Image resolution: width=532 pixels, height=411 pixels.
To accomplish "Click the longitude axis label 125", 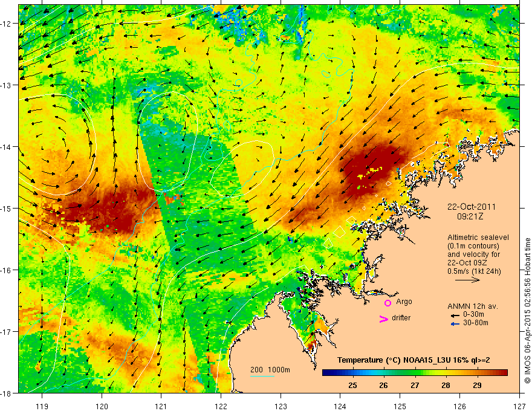I will coord(400,406).
